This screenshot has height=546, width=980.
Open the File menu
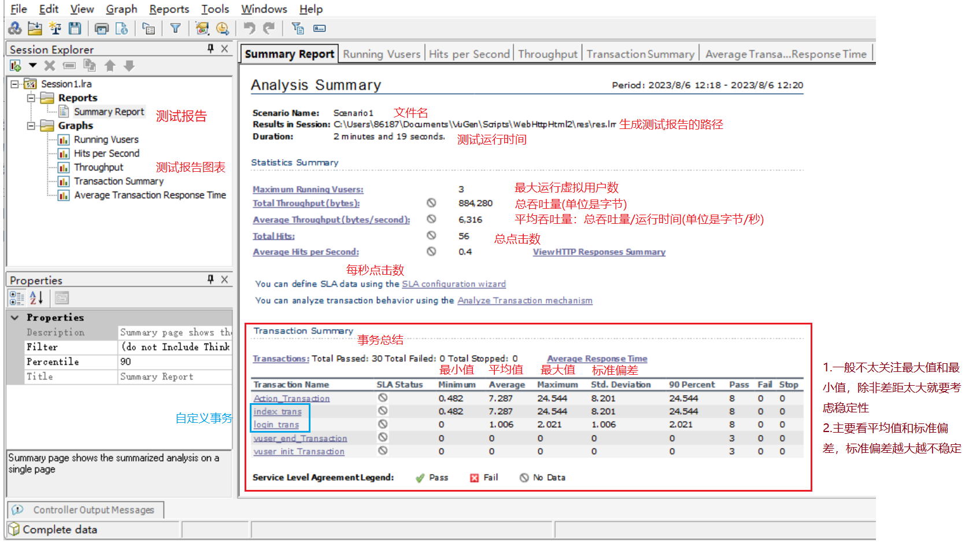[19, 9]
